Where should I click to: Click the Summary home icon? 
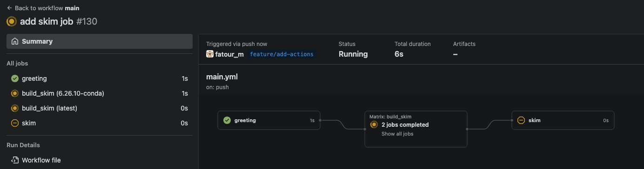(15, 41)
